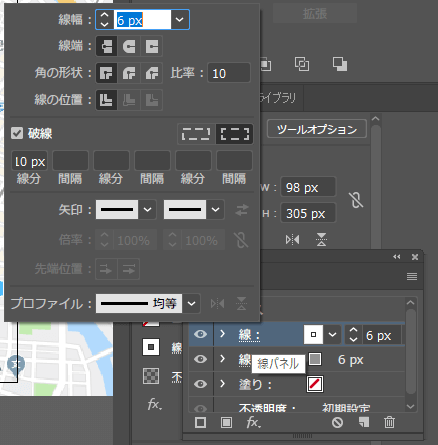Screen dimensions: 438x445
Task: Click selected stroke white color swatch
Action: coord(313,334)
